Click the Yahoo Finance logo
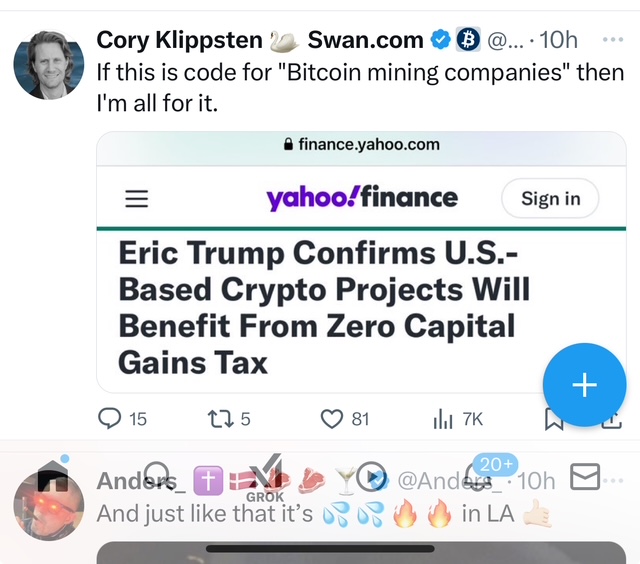This screenshot has height=564, width=640. pyautogui.click(x=362, y=197)
